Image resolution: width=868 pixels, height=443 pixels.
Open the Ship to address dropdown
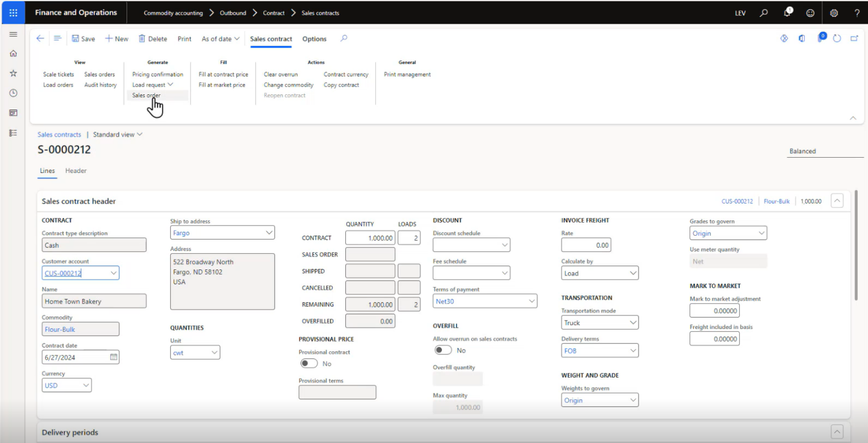(268, 232)
